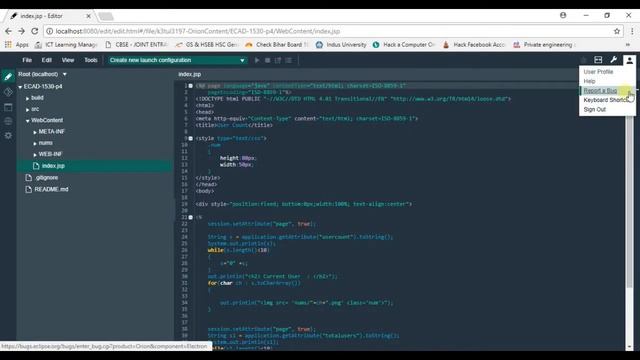Open the Settings gear in the sidebar
Screen dimensions: 640x360
click(8, 135)
